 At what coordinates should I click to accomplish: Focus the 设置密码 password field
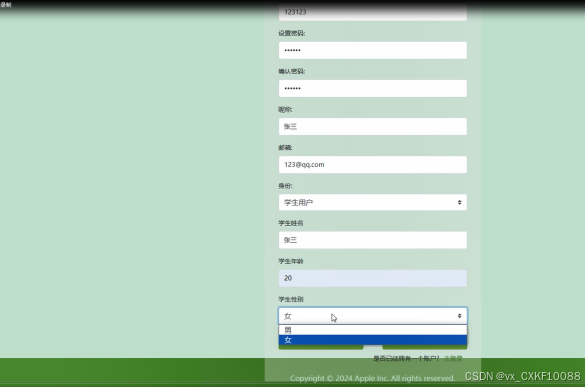click(x=372, y=50)
